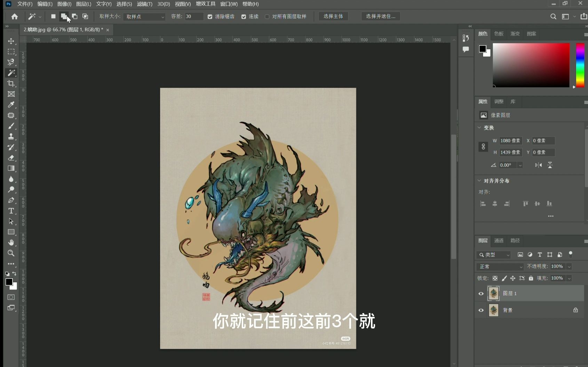Open the 文件(F) menu
This screenshot has width=588, height=367.
click(x=25, y=4)
